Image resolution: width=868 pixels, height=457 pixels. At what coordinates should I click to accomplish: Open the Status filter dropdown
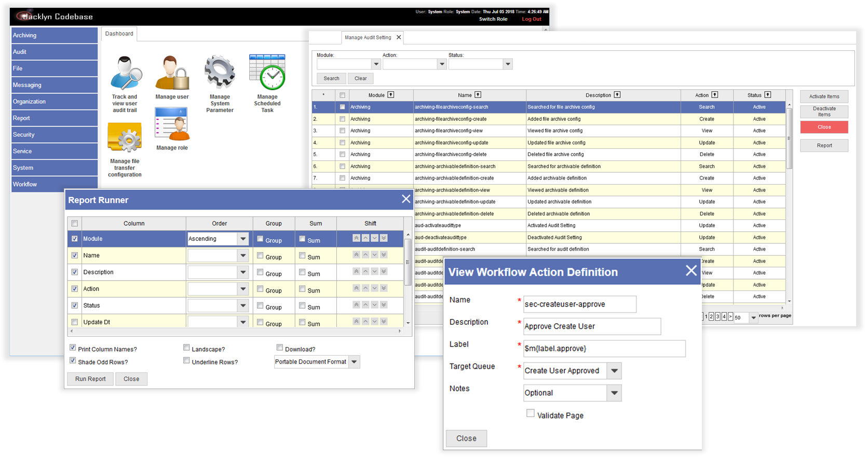pos(508,64)
